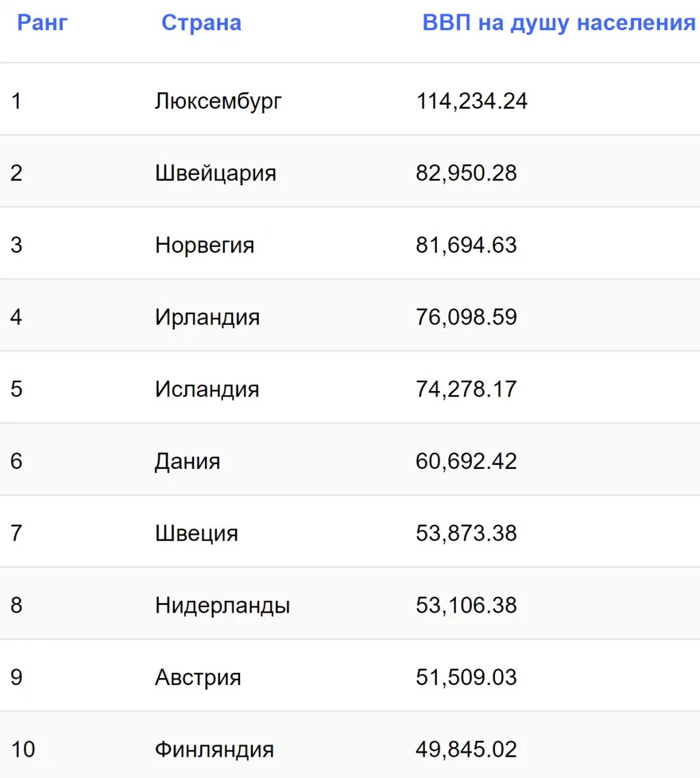Click the value 114,234.24 for Luxembourg
The height and width of the screenshot is (778, 700).
point(472,101)
